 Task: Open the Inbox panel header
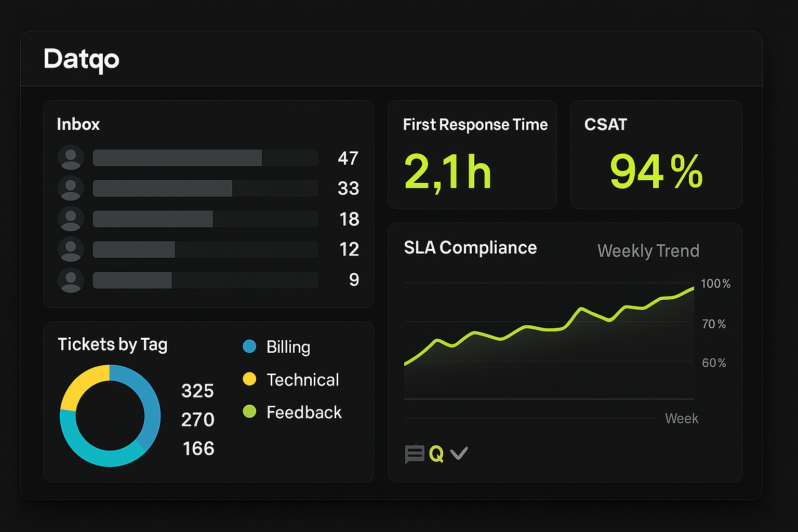point(78,124)
